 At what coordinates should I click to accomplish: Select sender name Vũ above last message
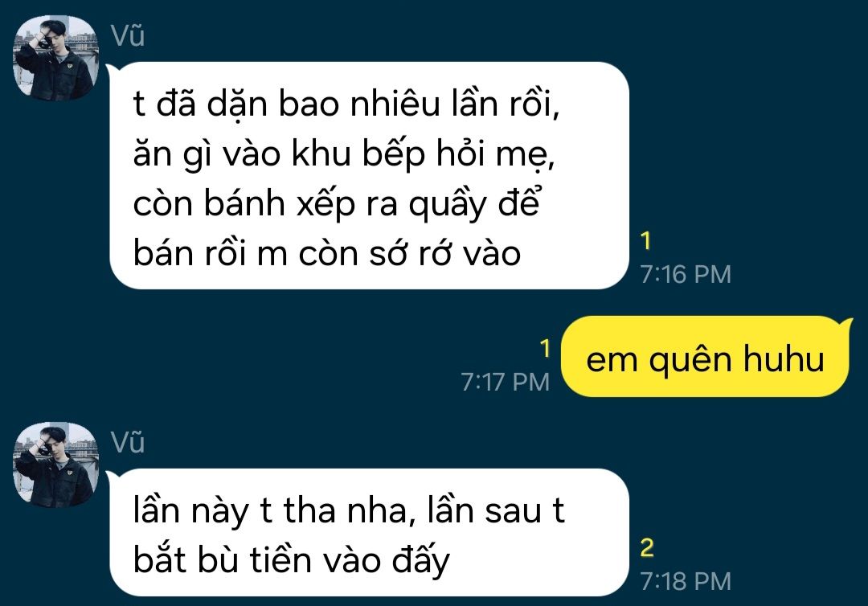[128, 443]
